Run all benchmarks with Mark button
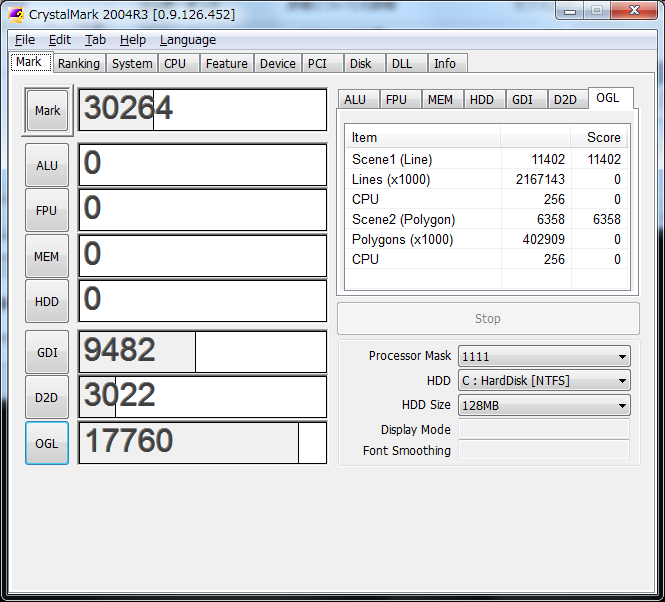This screenshot has height=602, width=665. tap(48, 111)
